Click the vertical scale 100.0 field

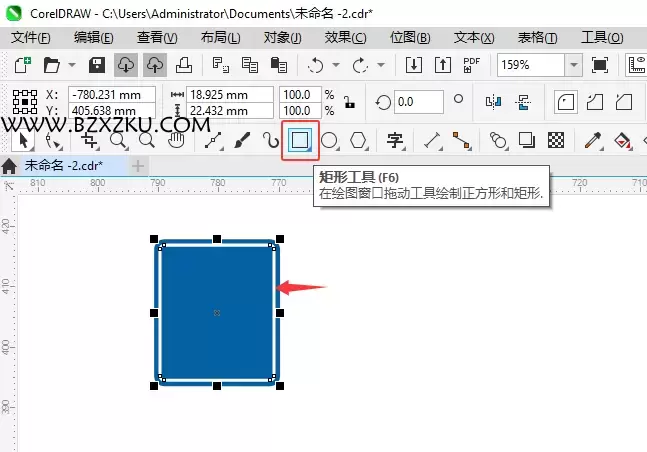tap(300, 111)
